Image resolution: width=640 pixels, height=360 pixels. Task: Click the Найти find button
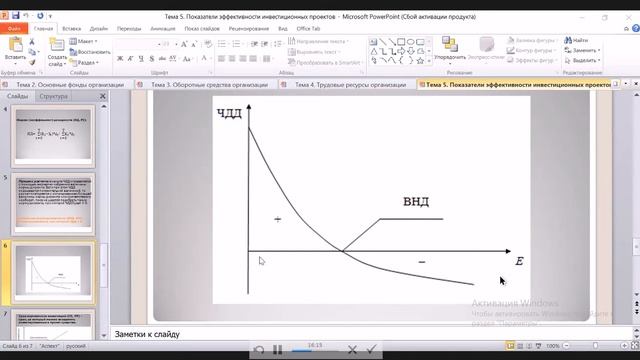click(x=576, y=40)
